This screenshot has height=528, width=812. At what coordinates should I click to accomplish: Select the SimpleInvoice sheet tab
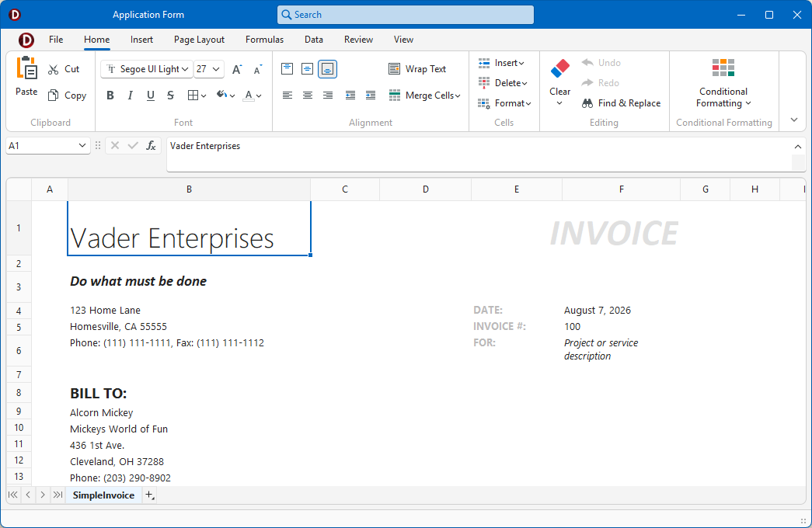(x=103, y=495)
